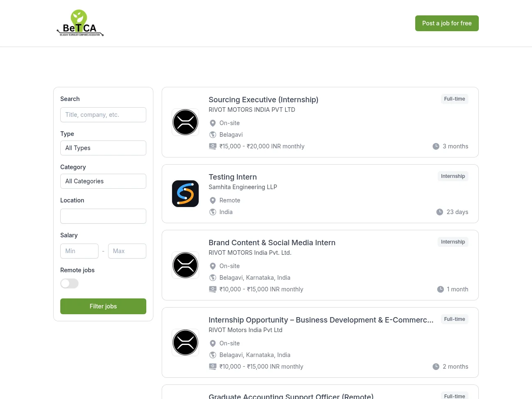Screen dimensions: 532x399
Task: Open Brand Content & Social Media Intern
Action: click(x=272, y=243)
